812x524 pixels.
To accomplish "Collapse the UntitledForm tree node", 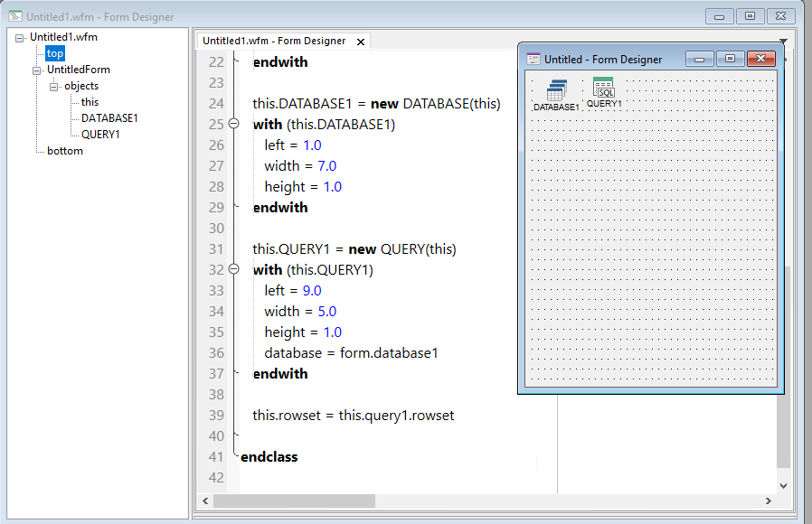I will [x=37, y=70].
